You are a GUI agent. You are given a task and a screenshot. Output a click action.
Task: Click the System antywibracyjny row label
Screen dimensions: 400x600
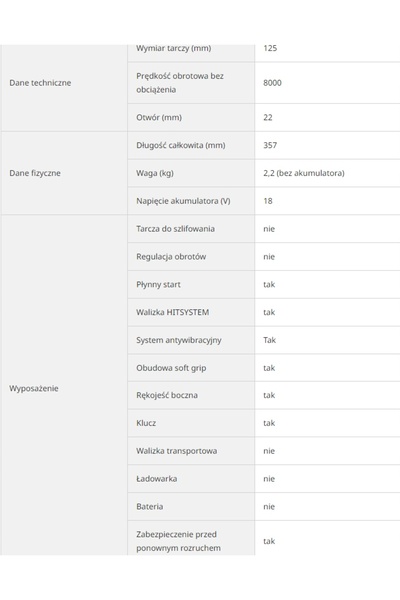pos(179,340)
